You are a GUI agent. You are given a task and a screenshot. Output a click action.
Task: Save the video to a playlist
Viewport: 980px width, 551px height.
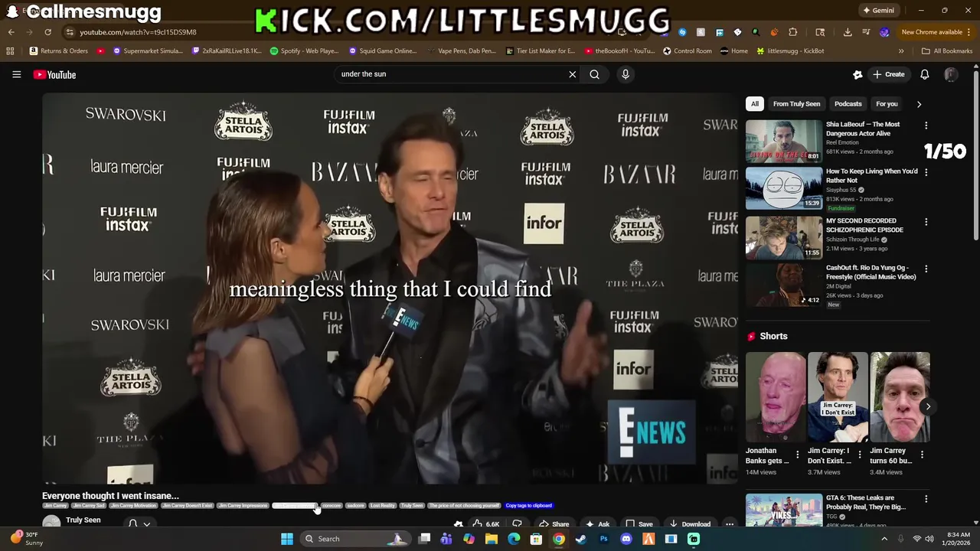(639, 524)
